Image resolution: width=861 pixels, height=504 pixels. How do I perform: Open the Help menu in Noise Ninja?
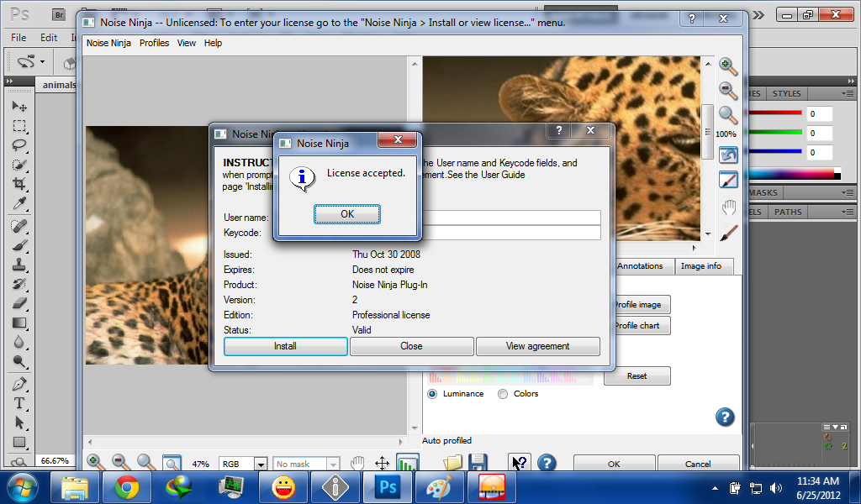tap(213, 43)
